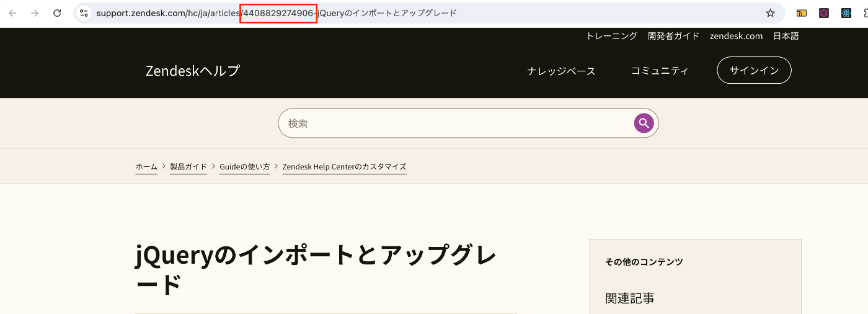
Task: Go forward with the browser forward arrow
Action: point(35,13)
